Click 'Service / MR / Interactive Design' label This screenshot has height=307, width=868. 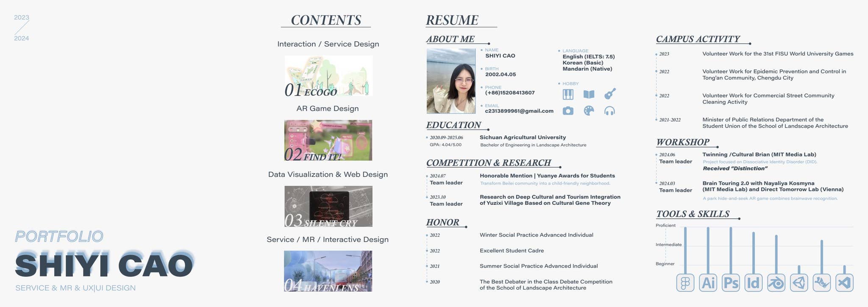(x=328, y=240)
